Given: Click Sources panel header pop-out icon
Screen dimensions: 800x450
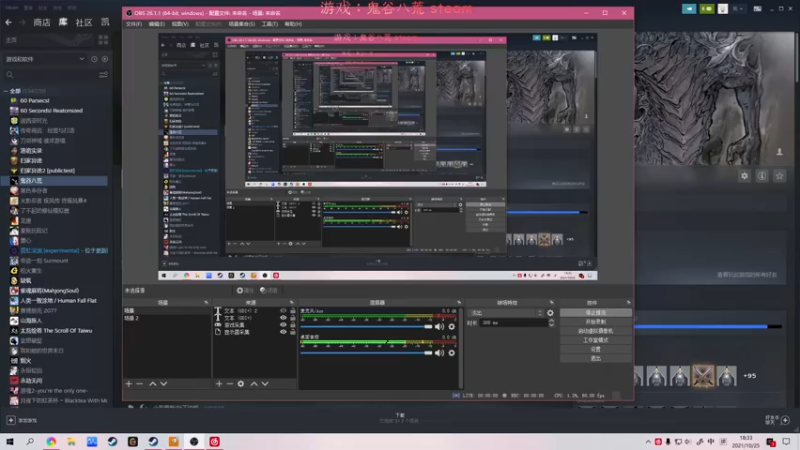Looking at the screenshot, I should [x=292, y=303].
